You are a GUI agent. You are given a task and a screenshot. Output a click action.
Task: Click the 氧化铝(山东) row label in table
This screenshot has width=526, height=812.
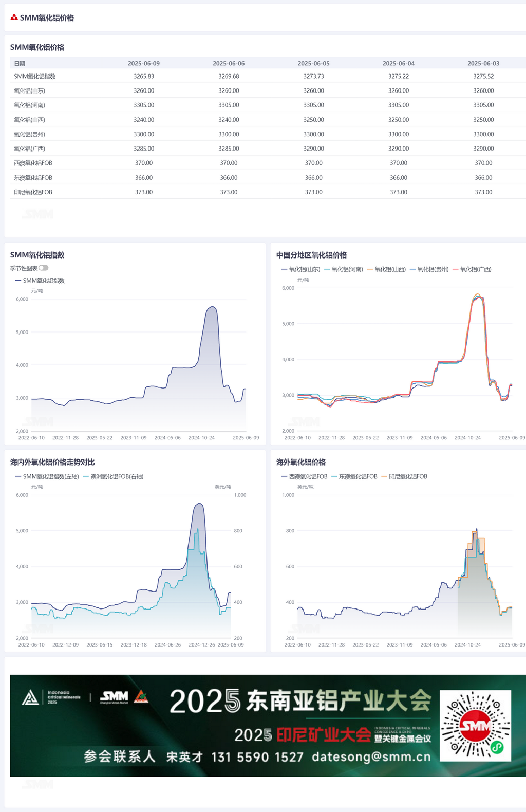pyautogui.click(x=30, y=90)
